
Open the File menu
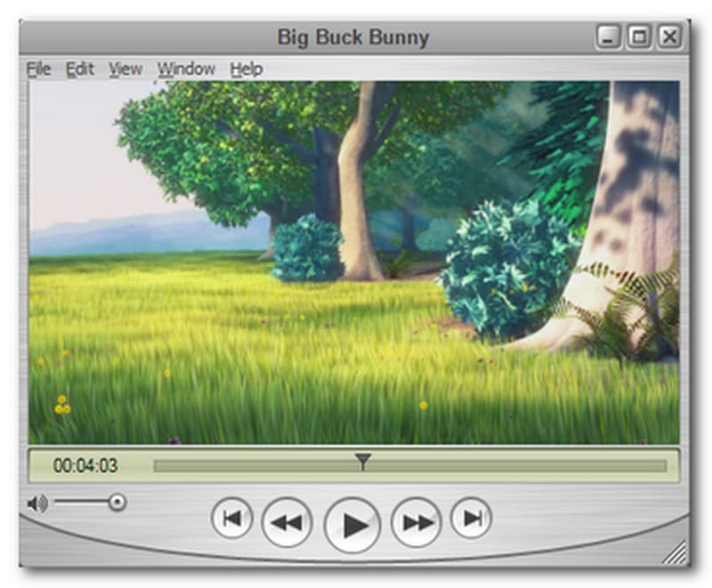click(x=38, y=69)
